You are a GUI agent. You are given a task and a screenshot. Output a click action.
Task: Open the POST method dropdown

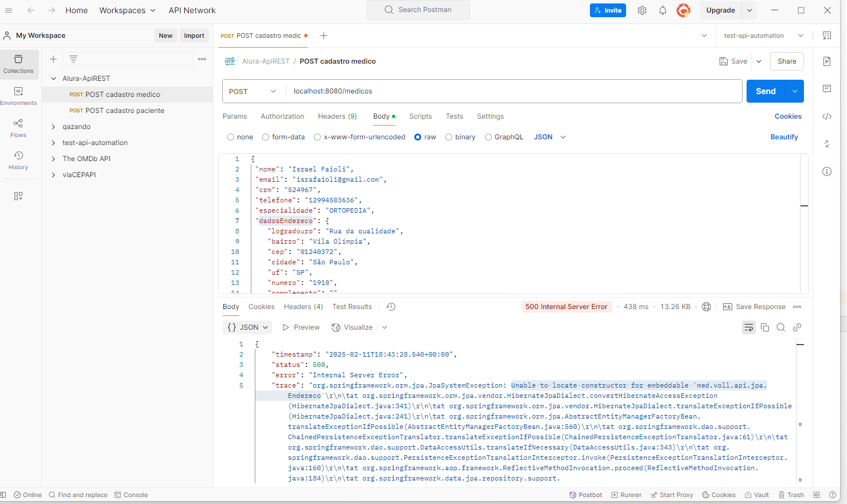pyautogui.click(x=253, y=91)
